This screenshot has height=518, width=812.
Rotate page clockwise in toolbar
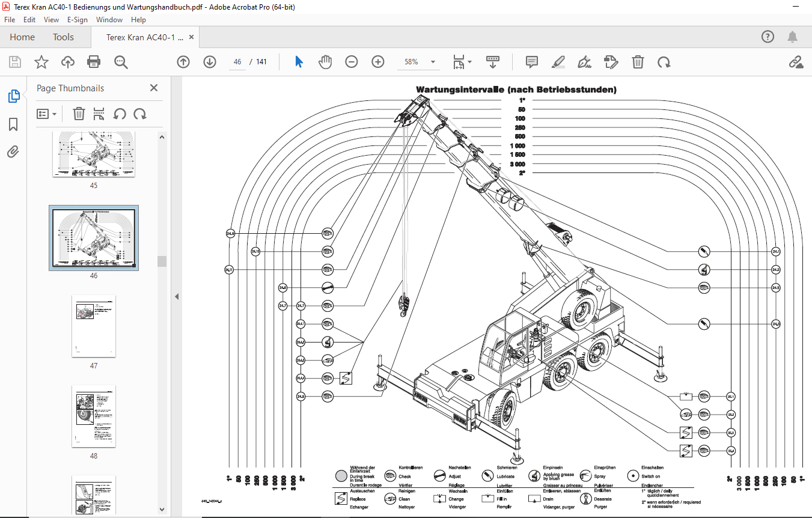pyautogui.click(x=664, y=62)
